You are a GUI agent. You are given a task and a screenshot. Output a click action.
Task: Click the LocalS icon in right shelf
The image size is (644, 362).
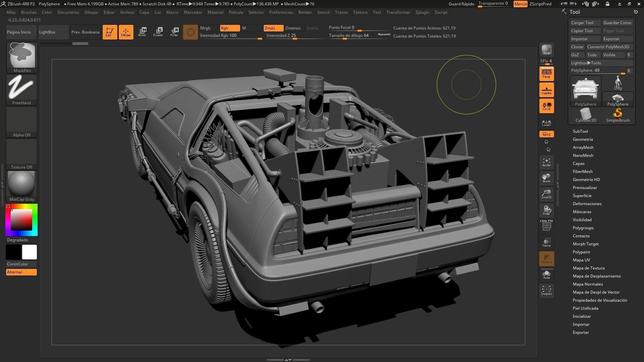point(547,123)
